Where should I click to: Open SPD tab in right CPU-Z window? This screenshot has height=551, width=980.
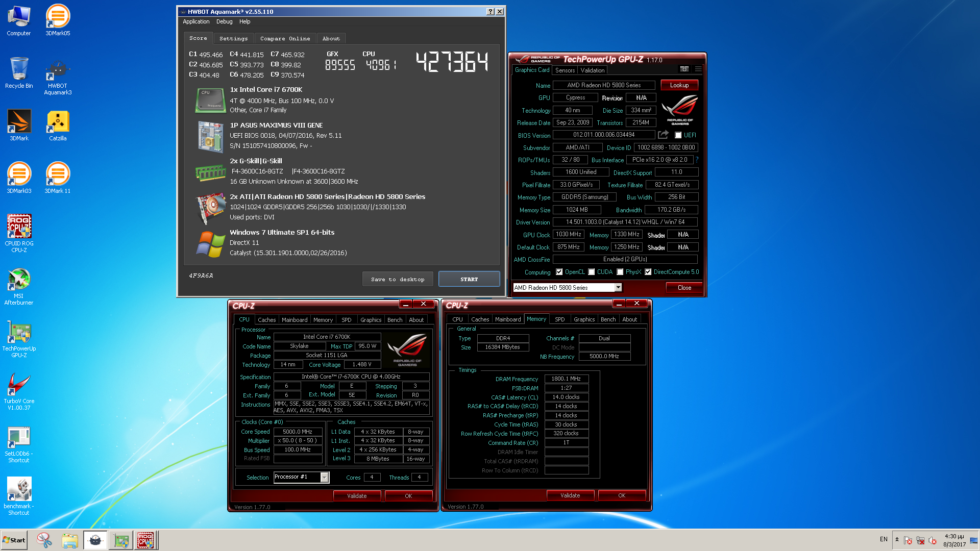[559, 319]
